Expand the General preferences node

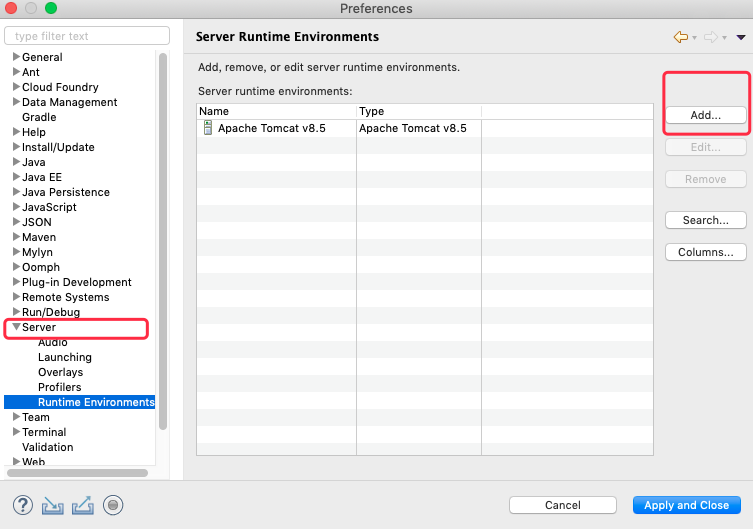[x=15, y=57]
